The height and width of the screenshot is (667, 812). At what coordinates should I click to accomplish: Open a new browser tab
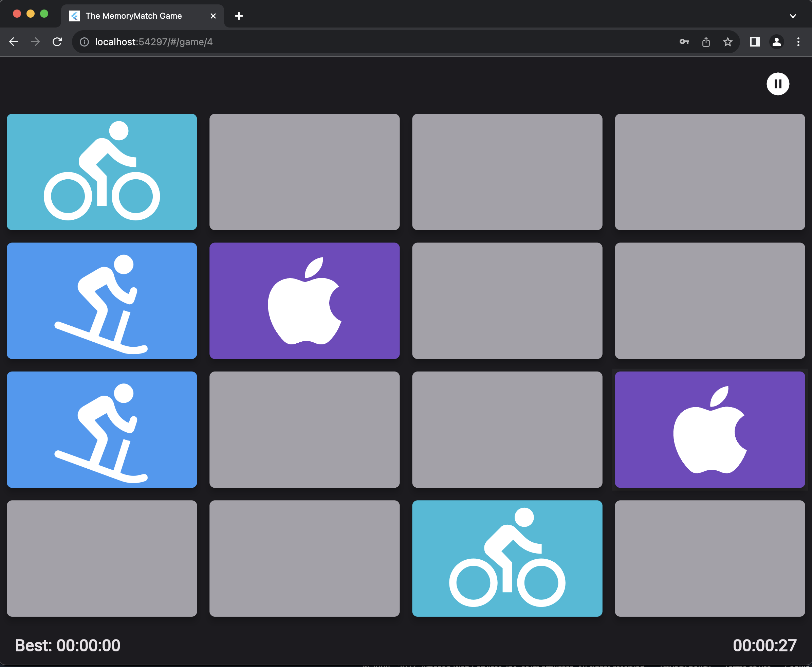(239, 16)
